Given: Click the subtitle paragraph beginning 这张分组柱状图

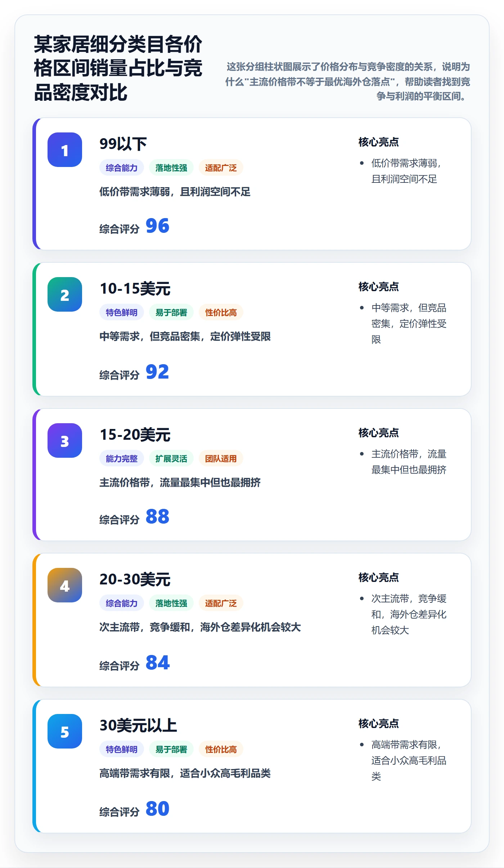Looking at the screenshot, I should (x=348, y=81).
